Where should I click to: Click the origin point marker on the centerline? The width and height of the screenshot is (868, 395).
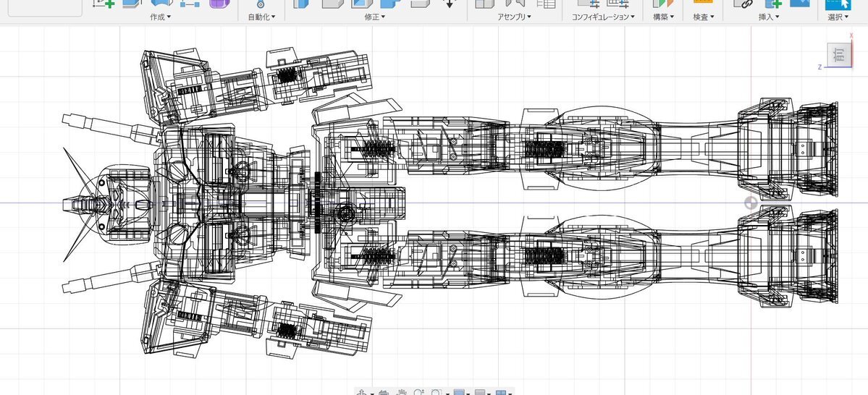(x=751, y=203)
